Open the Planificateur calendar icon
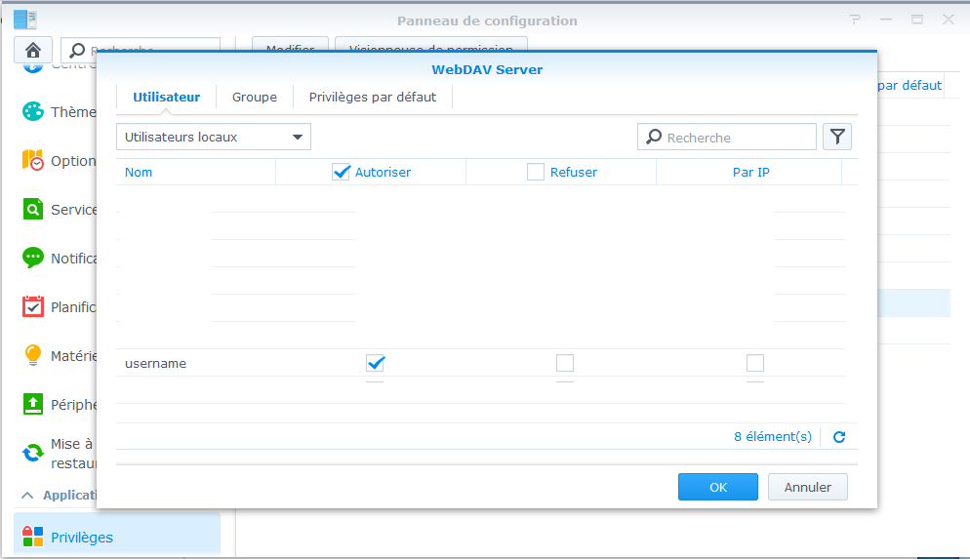Image resolution: width=970 pixels, height=560 pixels. point(33,306)
